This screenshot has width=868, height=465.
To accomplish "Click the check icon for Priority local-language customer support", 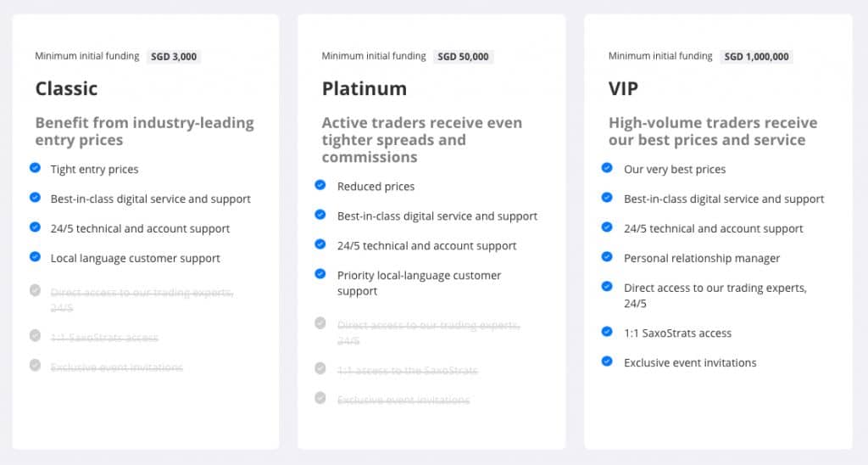I will click(x=320, y=274).
